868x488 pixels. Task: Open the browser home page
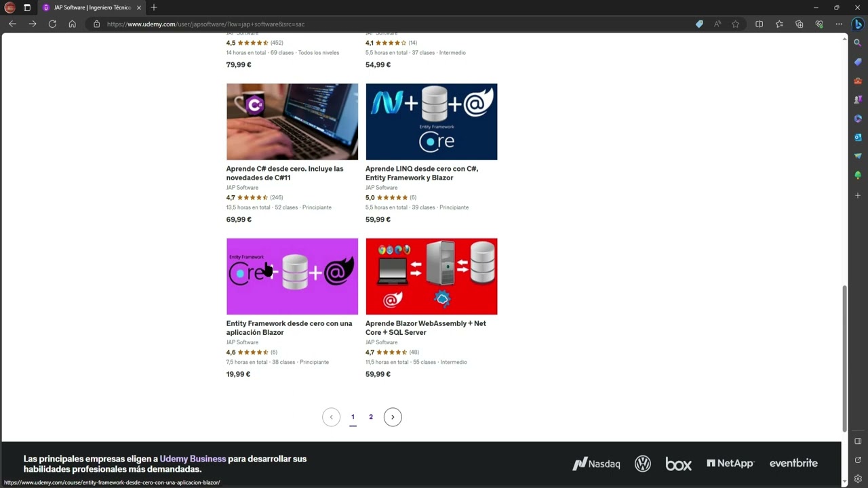tap(73, 24)
